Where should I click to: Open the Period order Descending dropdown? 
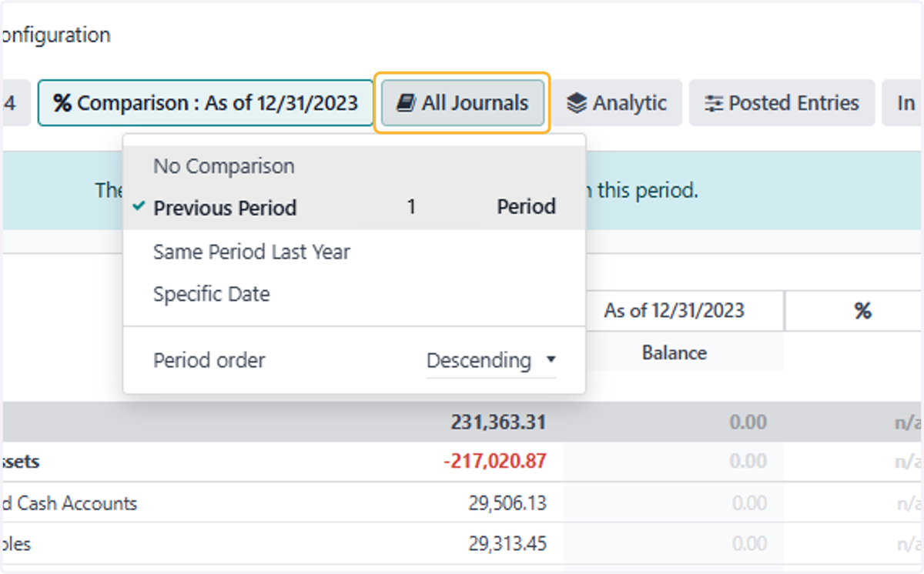[x=491, y=360]
